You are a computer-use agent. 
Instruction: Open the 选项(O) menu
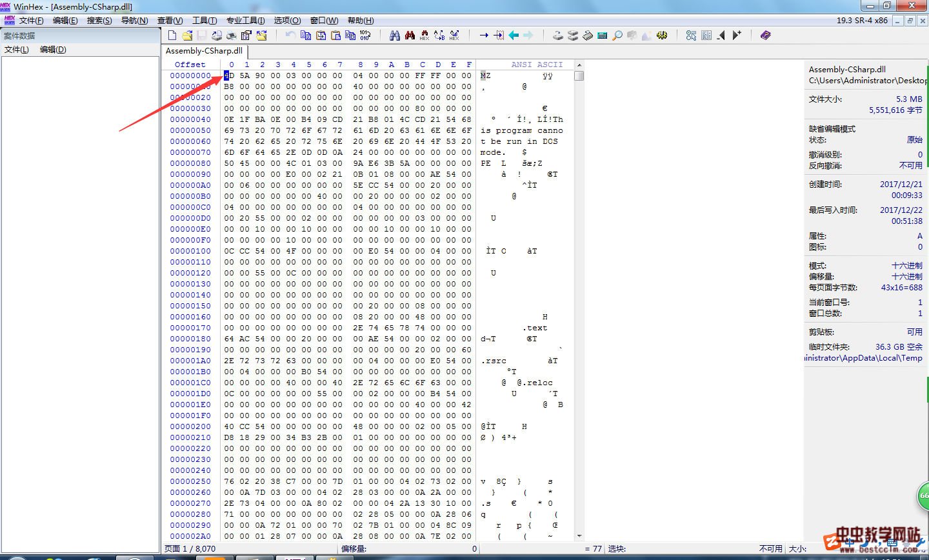coord(288,21)
